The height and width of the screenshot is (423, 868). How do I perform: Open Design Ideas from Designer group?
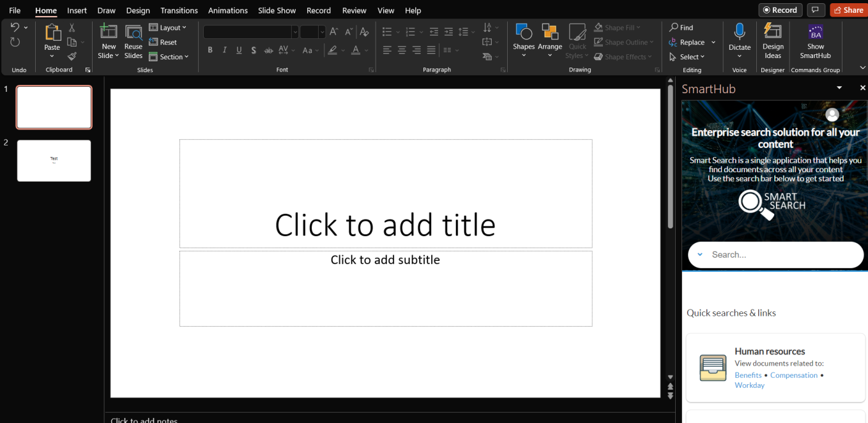[x=773, y=42]
